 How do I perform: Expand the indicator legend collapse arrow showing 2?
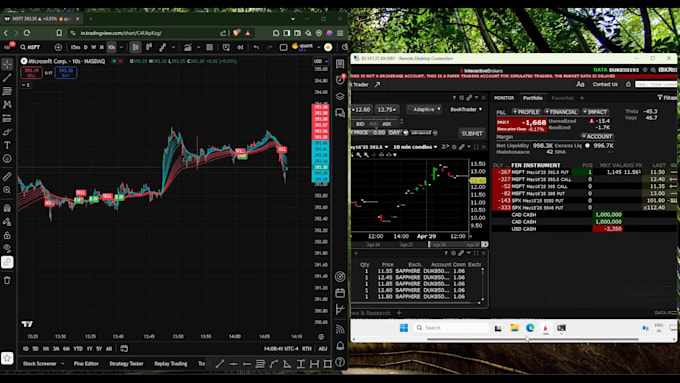pos(26,85)
